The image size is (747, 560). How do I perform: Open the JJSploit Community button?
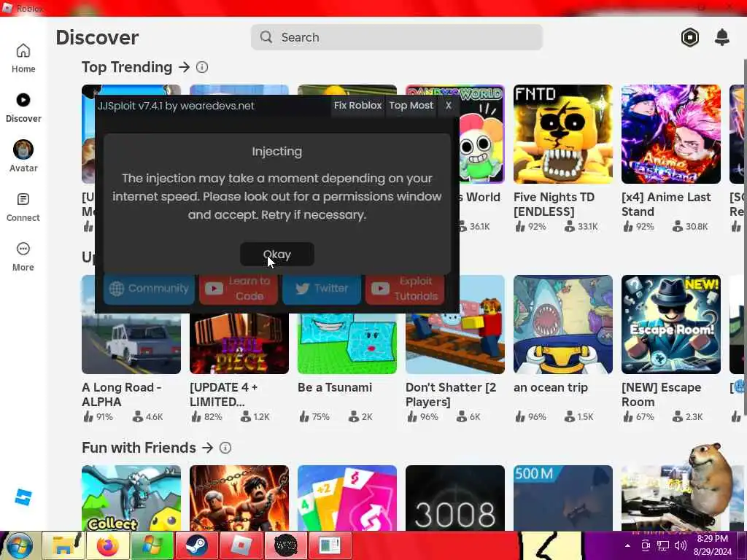click(x=149, y=288)
